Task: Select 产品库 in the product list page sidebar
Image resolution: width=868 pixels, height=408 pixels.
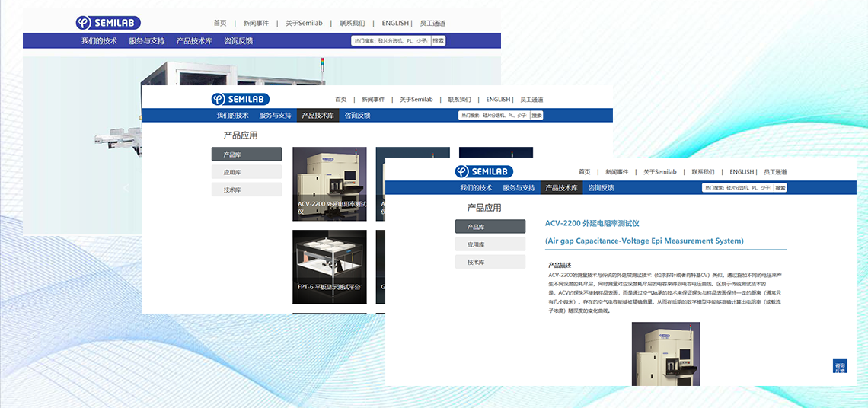Action: (247, 155)
